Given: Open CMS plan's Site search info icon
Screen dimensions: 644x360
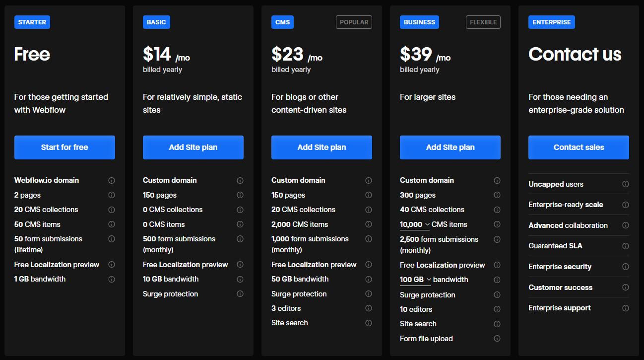Looking at the screenshot, I should pos(369,323).
